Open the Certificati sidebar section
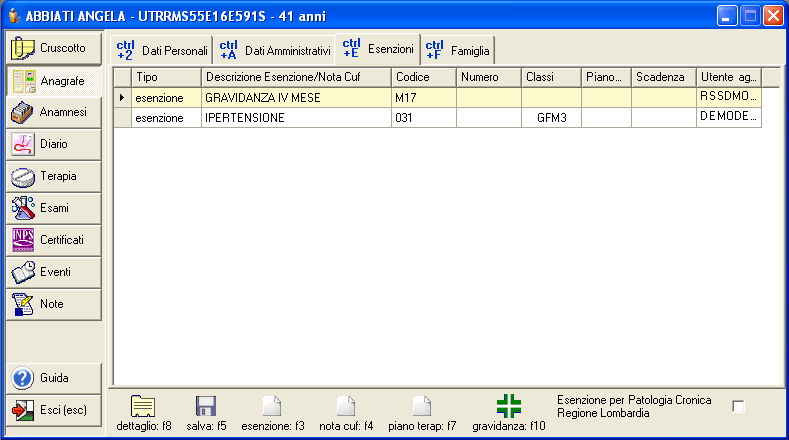The width and height of the screenshot is (789, 440). click(x=54, y=240)
